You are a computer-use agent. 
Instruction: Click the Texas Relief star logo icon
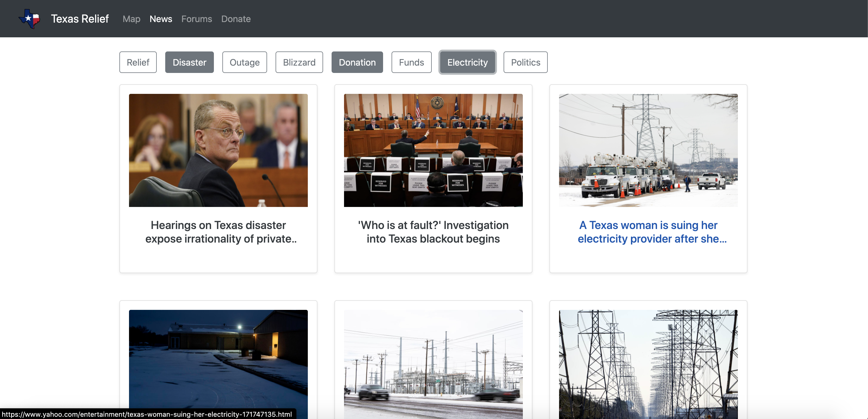tap(30, 19)
